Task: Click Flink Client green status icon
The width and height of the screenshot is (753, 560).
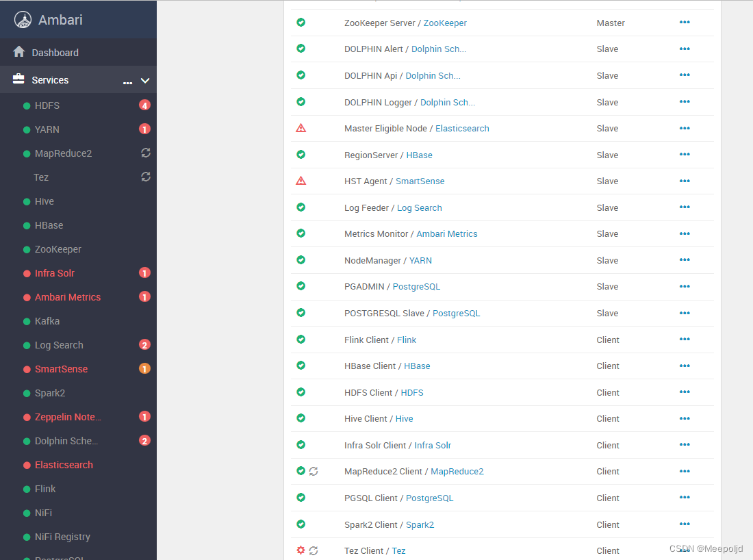Action: (x=301, y=339)
